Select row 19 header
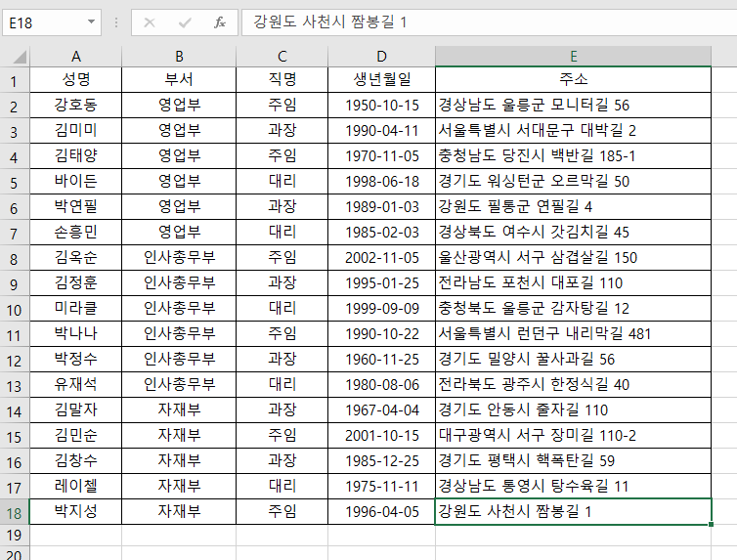Screen dimensions: 737x560 point(14,536)
